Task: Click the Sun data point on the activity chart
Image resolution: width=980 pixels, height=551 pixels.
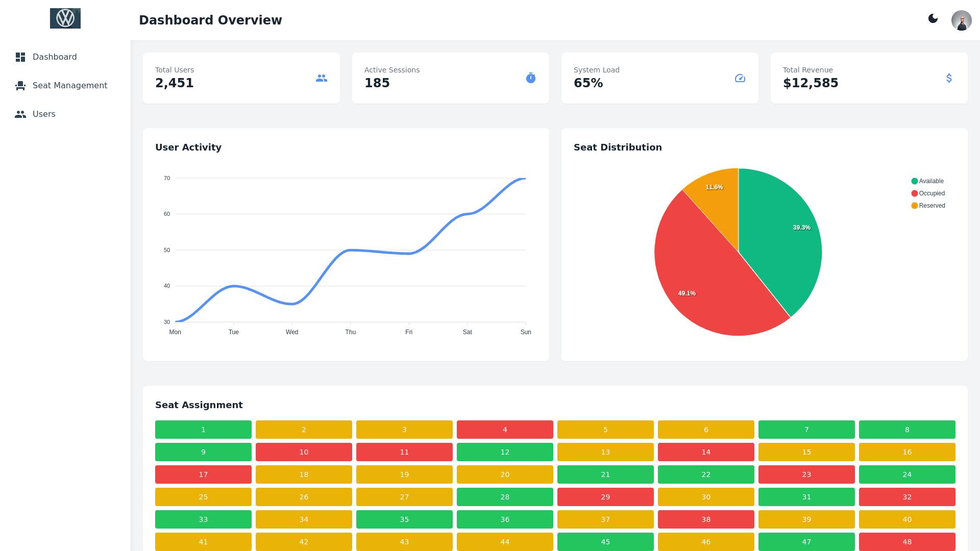Action: click(x=525, y=179)
